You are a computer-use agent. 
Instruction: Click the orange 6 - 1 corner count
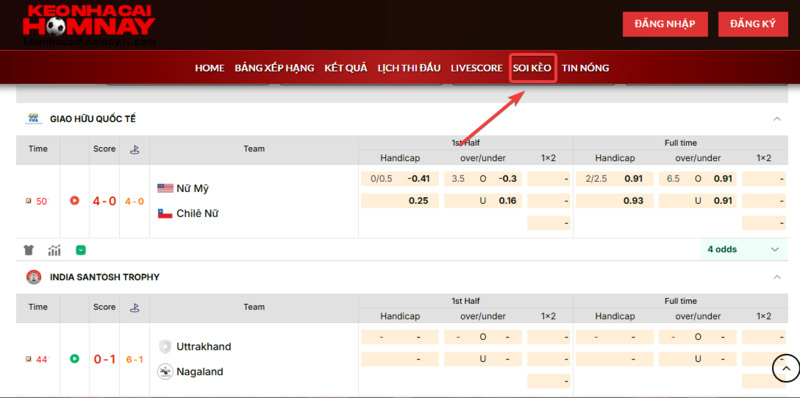click(135, 360)
